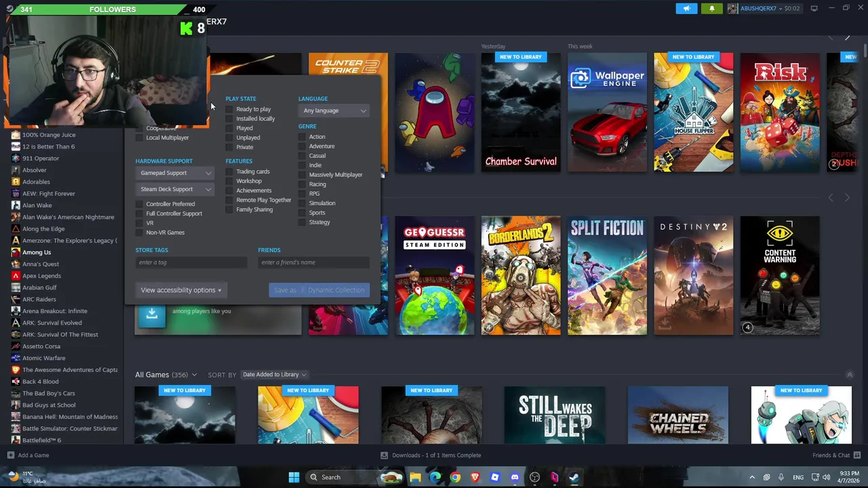Viewport: 868px width, 488px height.
Task: Click the microphone tray icon
Action: pos(781,477)
